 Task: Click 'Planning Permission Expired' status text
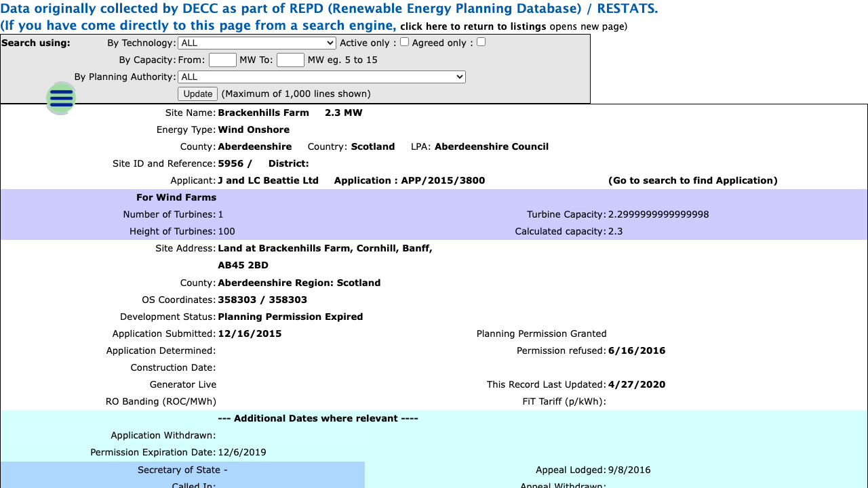[x=290, y=317]
